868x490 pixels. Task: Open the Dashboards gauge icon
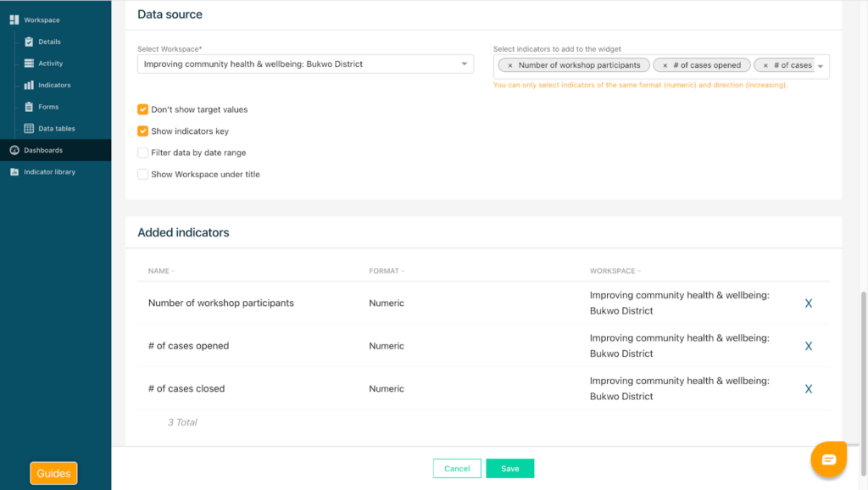click(x=14, y=150)
